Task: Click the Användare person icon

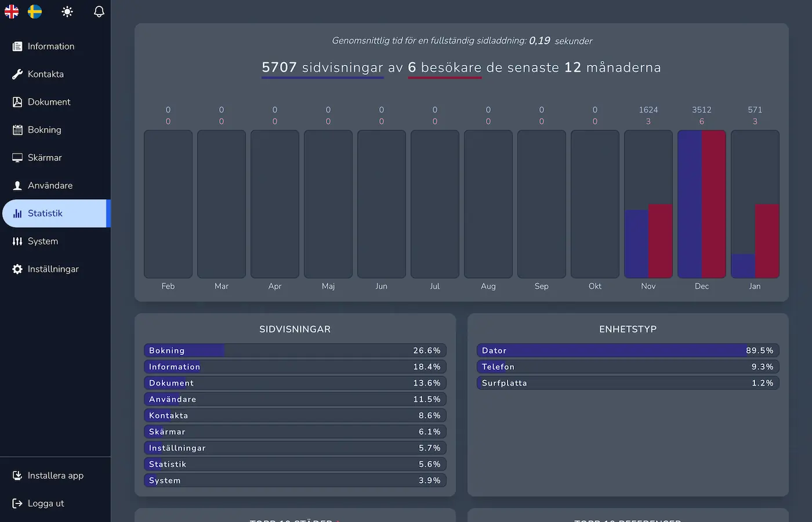Action: pyautogui.click(x=17, y=186)
